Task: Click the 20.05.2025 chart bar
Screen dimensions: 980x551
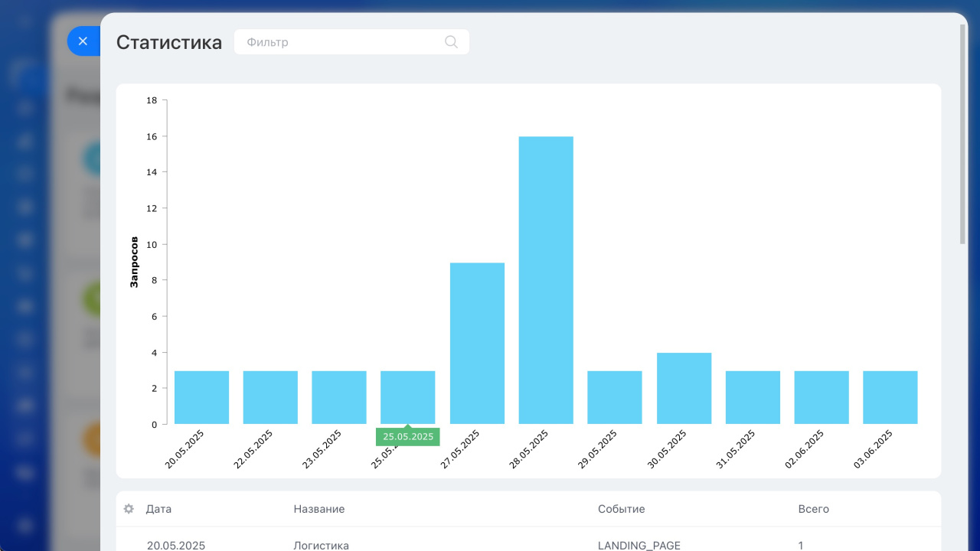Action: [201, 397]
